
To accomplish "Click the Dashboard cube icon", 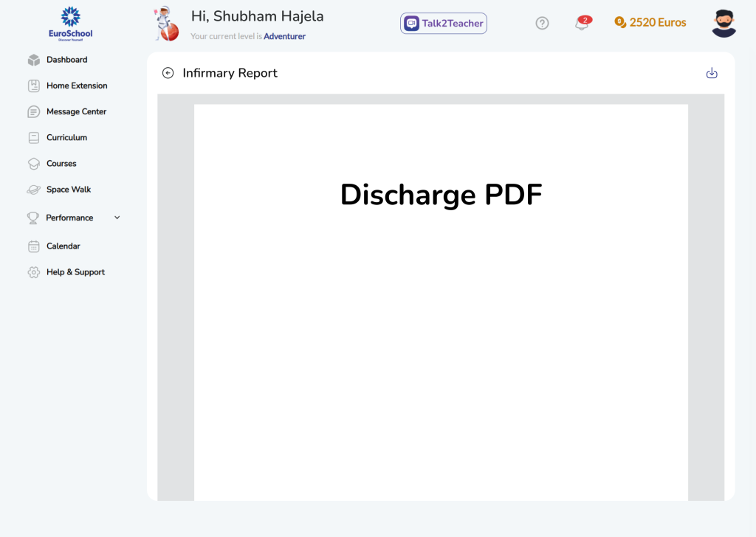I will pos(34,60).
